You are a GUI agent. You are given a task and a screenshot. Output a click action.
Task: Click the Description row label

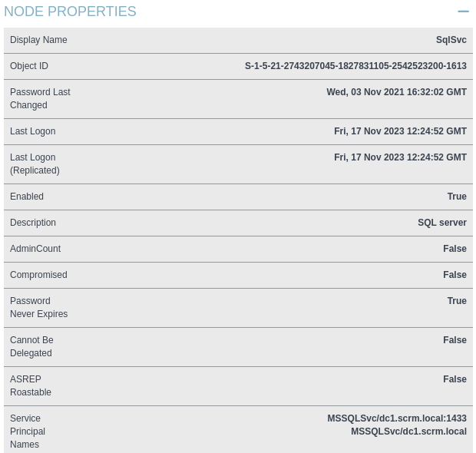click(x=33, y=223)
